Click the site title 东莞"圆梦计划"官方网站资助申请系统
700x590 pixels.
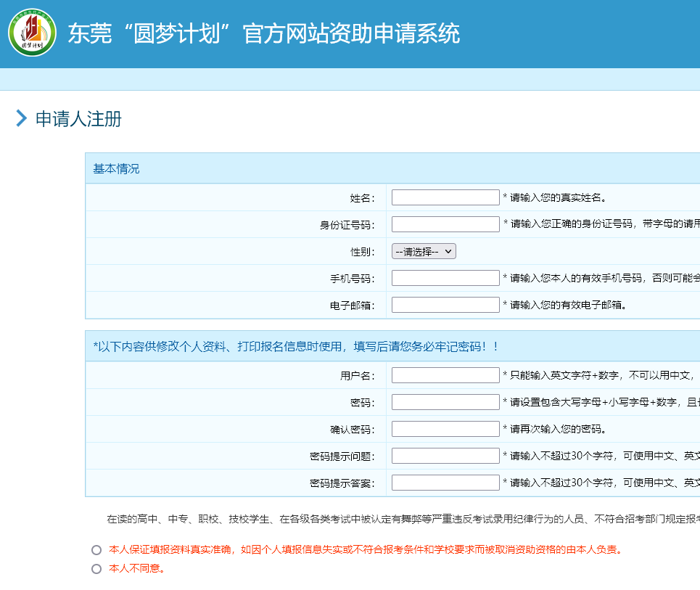click(x=264, y=33)
